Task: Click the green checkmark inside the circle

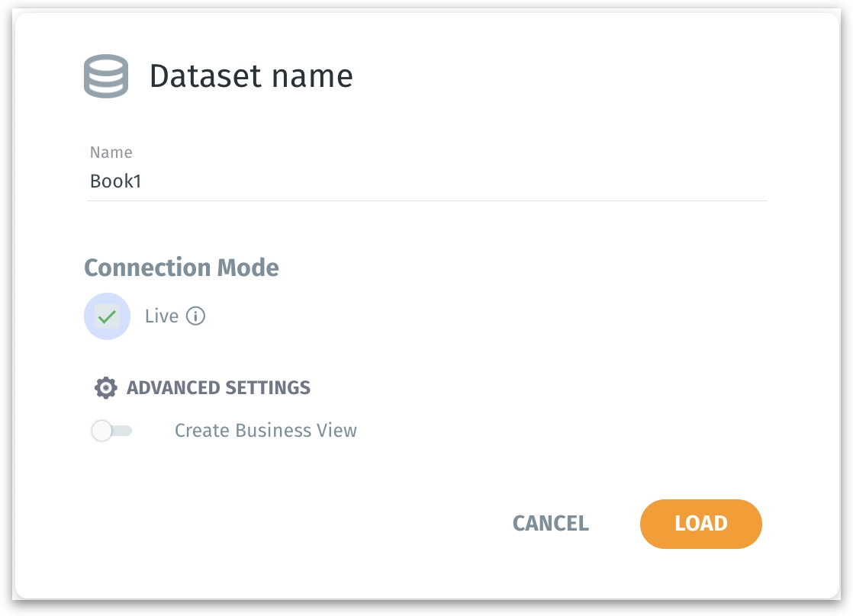Action: [107, 316]
